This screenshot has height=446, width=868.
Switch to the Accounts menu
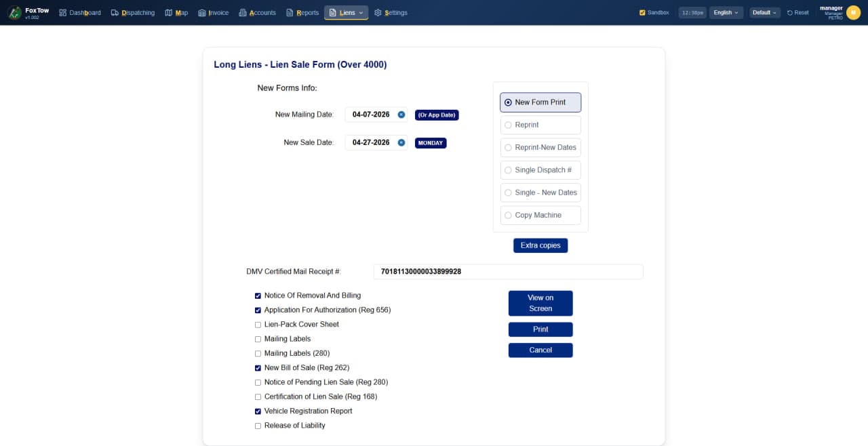point(261,12)
